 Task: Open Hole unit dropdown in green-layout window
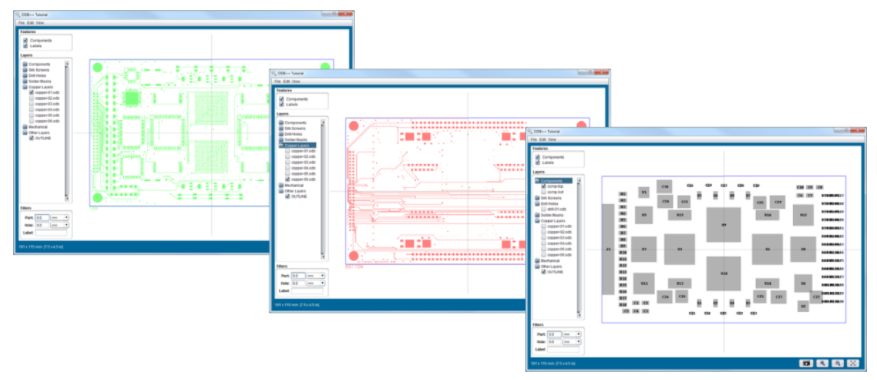point(59,225)
